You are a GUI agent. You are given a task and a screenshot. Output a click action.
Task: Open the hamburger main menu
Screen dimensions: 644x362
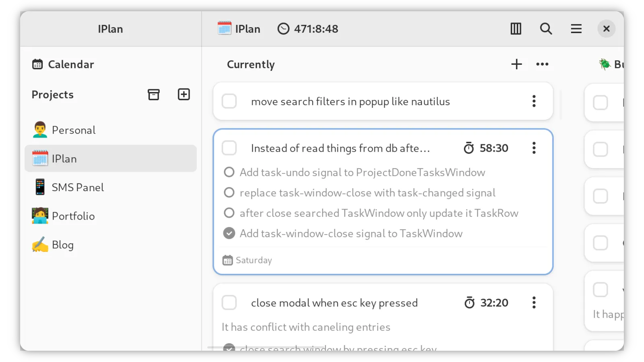tap(576, 29)
